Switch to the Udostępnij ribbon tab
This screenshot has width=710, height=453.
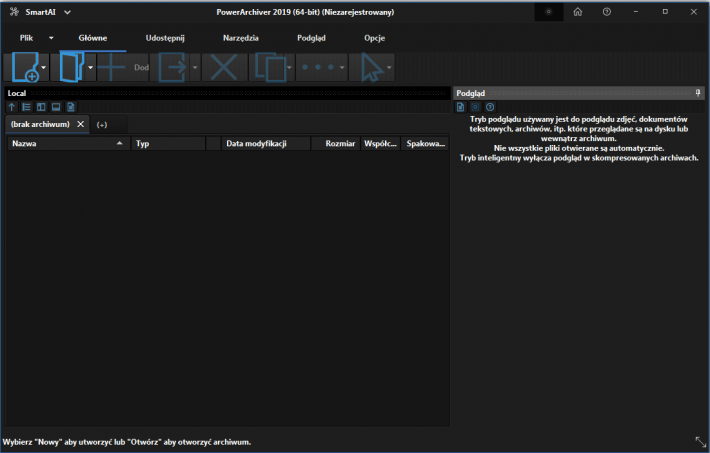coord(165,38)
